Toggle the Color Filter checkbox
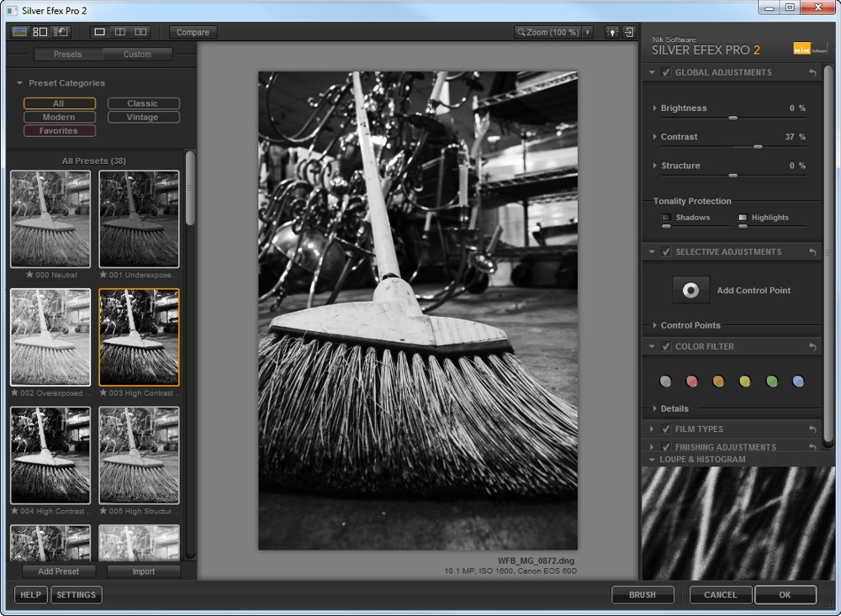The width and height of the screenshot is (841, 616). pos(665,347)
